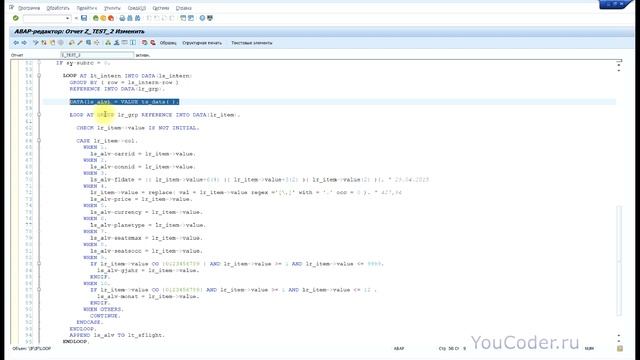Click the green Enter checkmark icon
The image size is (640, 360).
(x=16, y=18)
